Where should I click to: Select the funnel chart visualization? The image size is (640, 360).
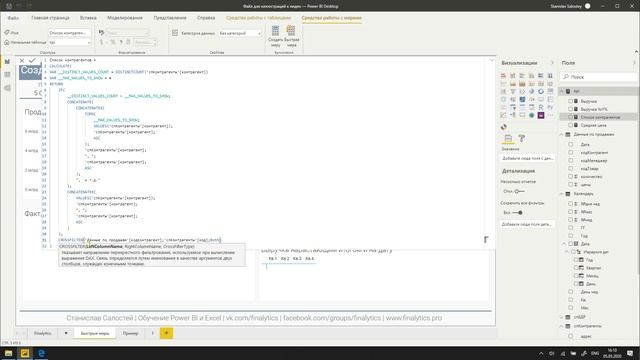pos(513,91)
